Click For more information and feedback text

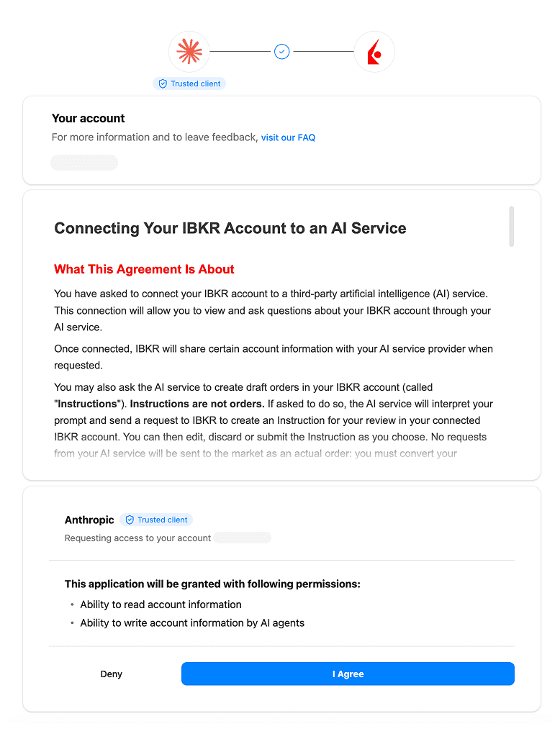(x=155, y=137)
